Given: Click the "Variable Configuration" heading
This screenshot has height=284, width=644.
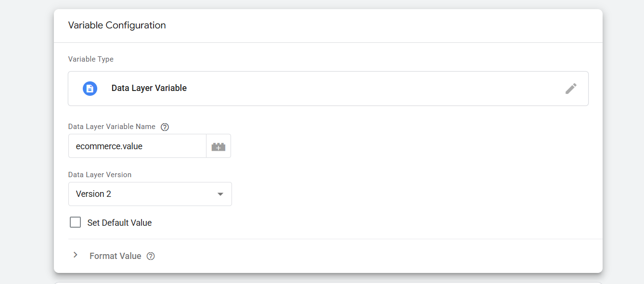Looking at the screenshot, I should pyautogui.click(x=117, y=26).
